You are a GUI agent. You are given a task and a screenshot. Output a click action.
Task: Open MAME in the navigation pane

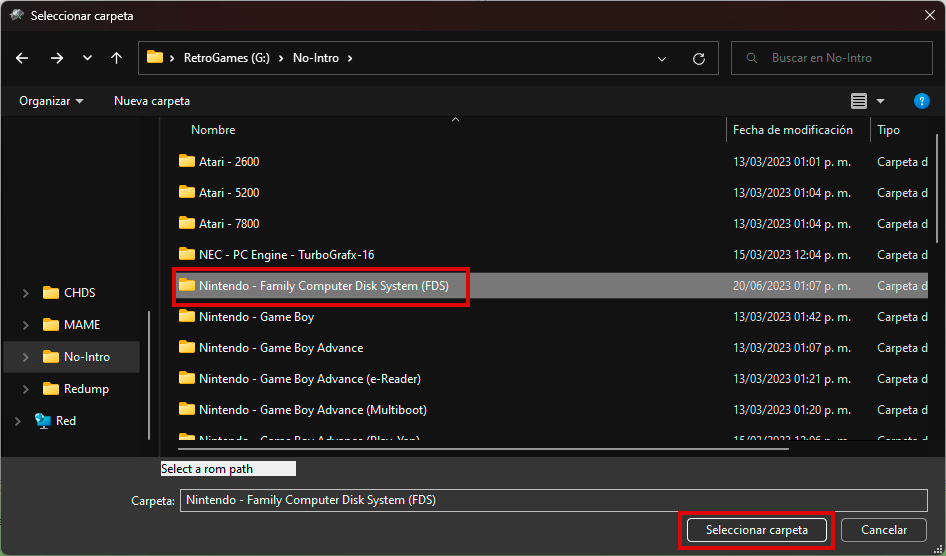coord(82,324)
